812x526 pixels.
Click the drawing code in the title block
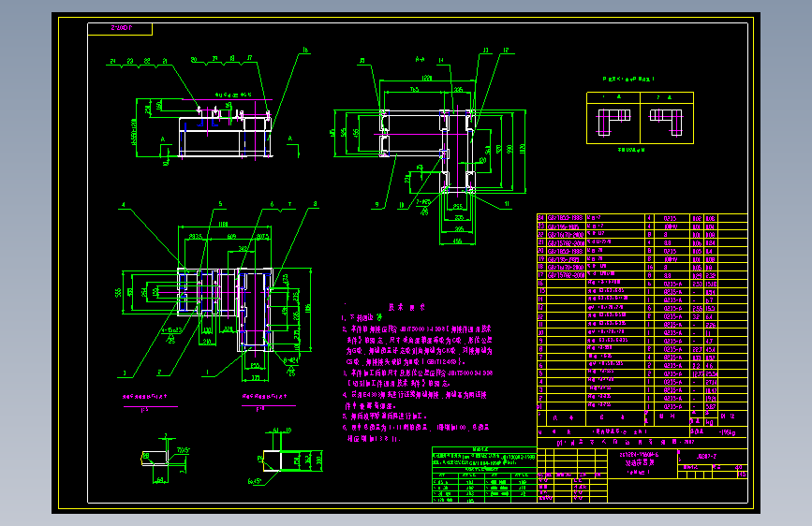coord(707,457)
